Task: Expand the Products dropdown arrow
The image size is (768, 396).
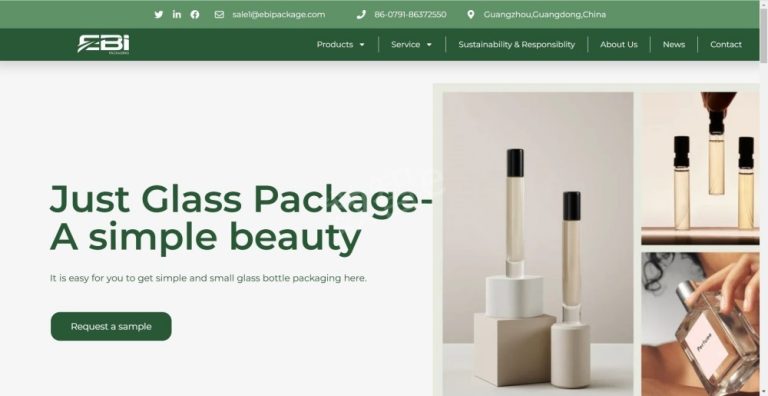Action: 362,45
